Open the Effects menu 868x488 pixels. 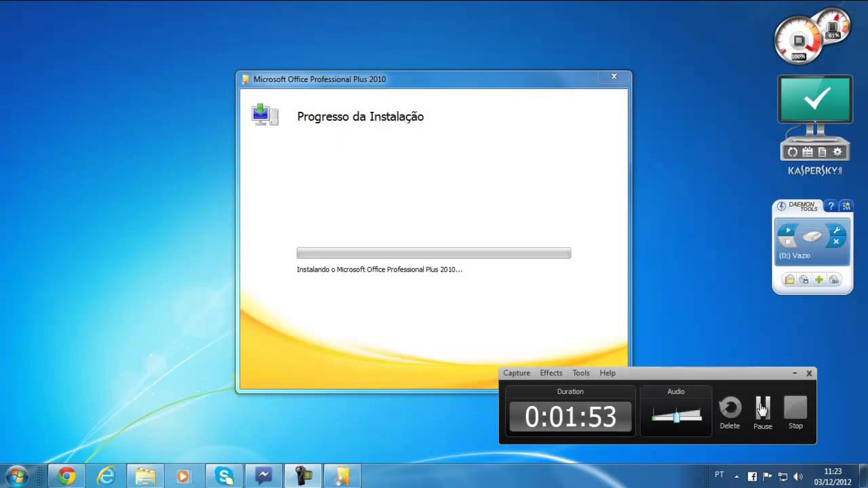pos(551,373)
